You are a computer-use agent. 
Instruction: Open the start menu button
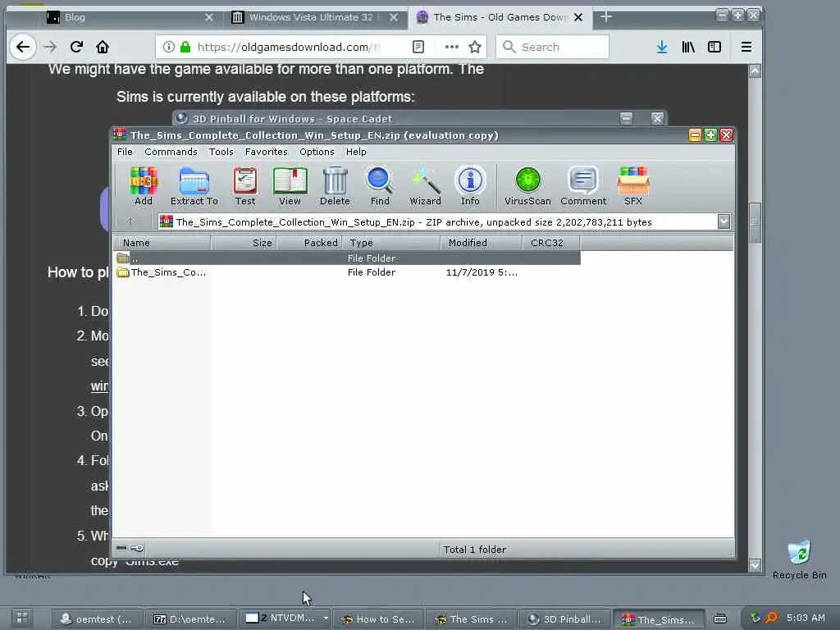(x=21, y=619)
